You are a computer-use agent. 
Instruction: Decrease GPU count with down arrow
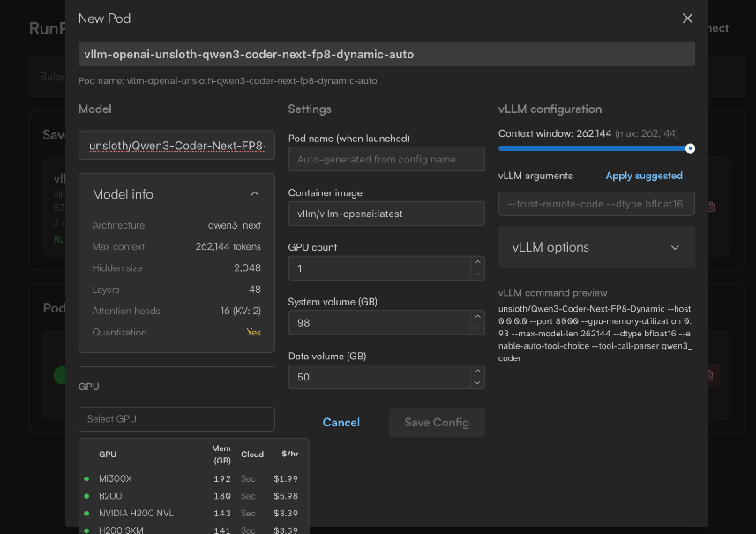pyautogui.click(x=478, y=274)
